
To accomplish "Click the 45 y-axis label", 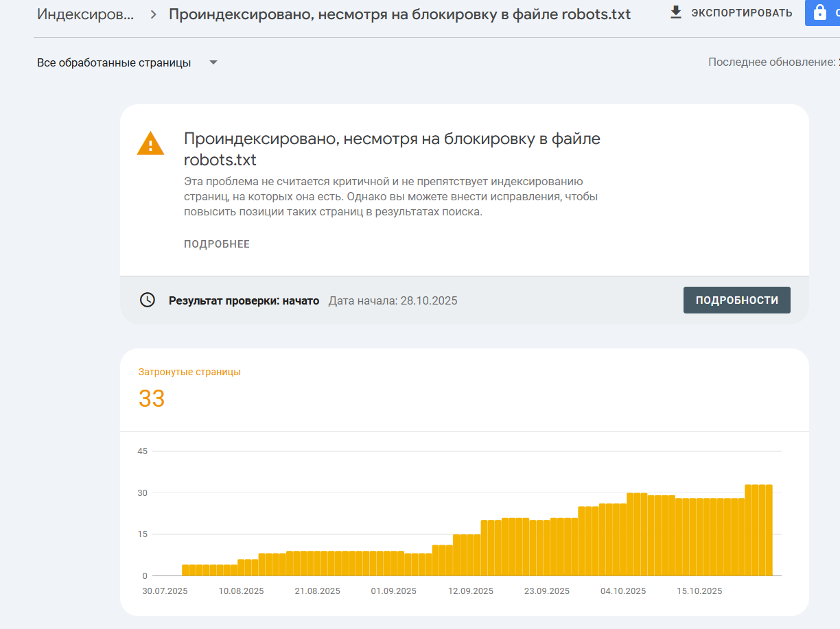I will coord(143,451).
